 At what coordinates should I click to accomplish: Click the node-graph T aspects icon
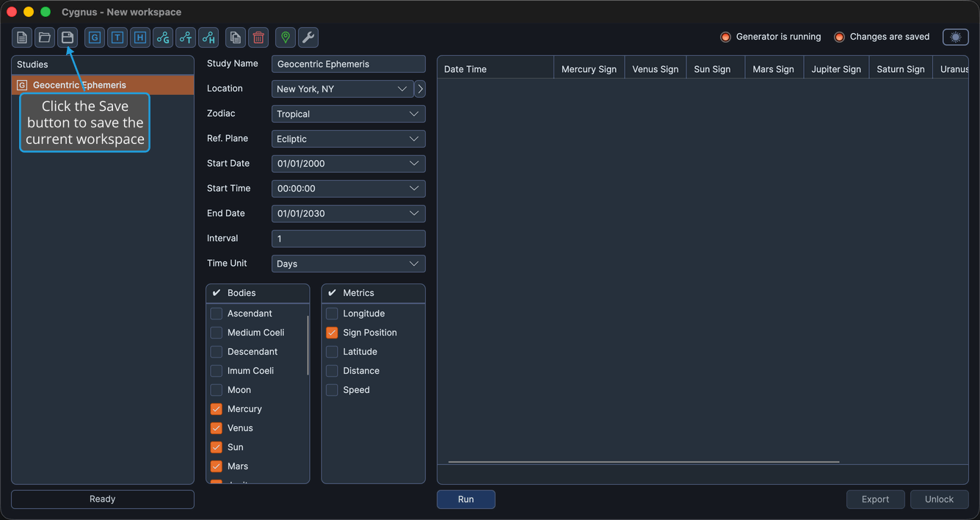click(186, 37)
